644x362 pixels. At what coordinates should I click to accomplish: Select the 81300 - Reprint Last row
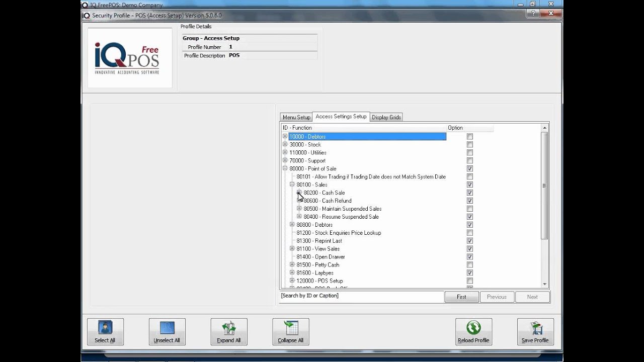click(319, 241)
